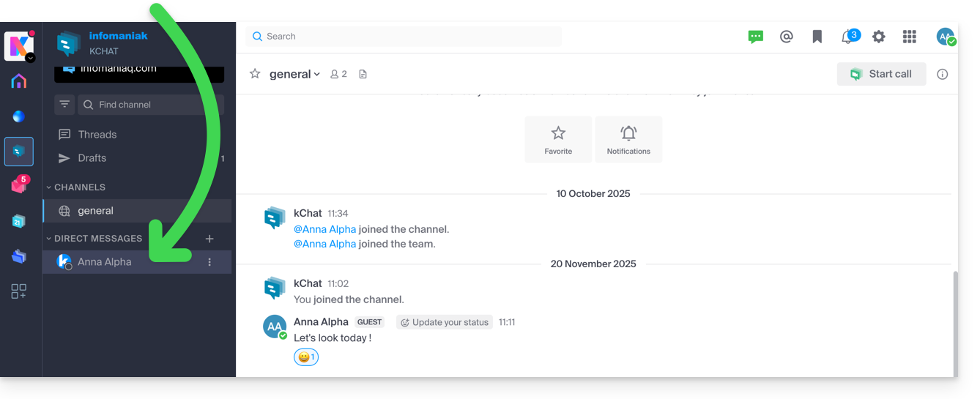The height and width of the screenshot is (399, 980).
Task: Start a call in the channel
Action: click(881, 74)
